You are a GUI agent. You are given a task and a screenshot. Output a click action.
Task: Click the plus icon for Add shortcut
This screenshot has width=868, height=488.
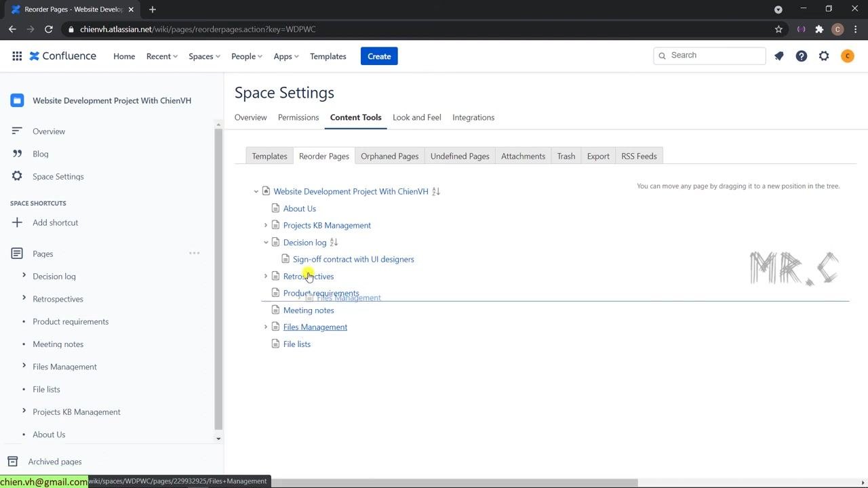pos(17,222)
